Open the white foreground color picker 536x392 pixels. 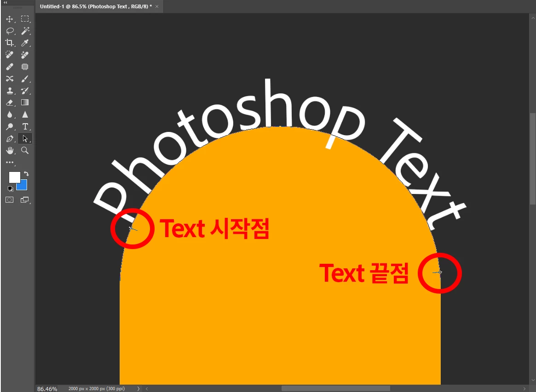tap(14, 176)
